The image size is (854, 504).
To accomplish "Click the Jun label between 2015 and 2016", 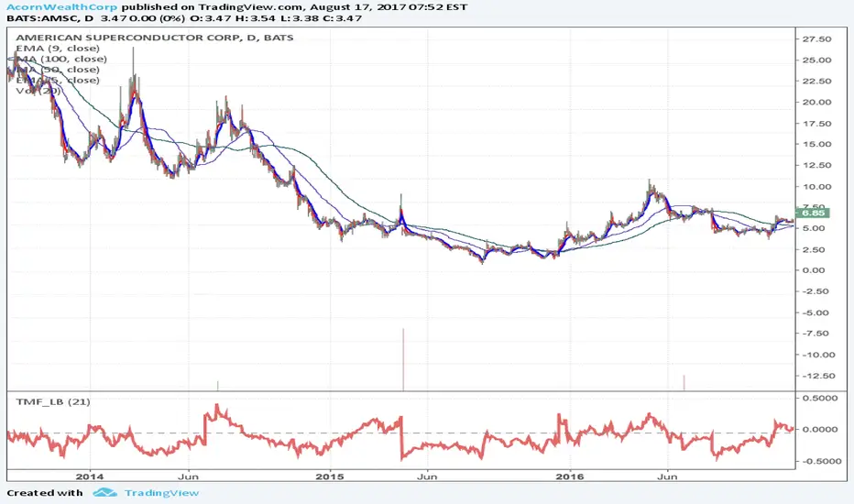I will tap(427, 477).
